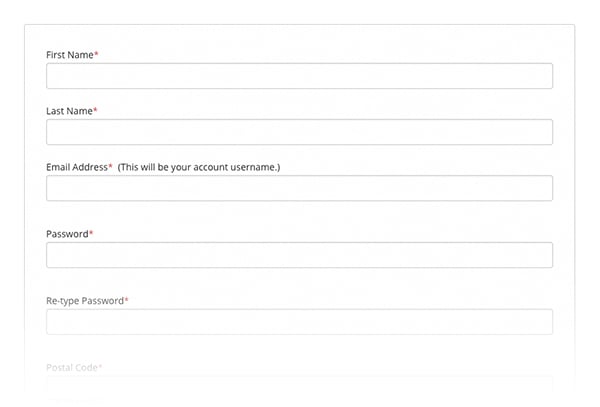Viewport: 600px width, 407px height.
Task: Click the First Name label text
Action: [69, 55]
